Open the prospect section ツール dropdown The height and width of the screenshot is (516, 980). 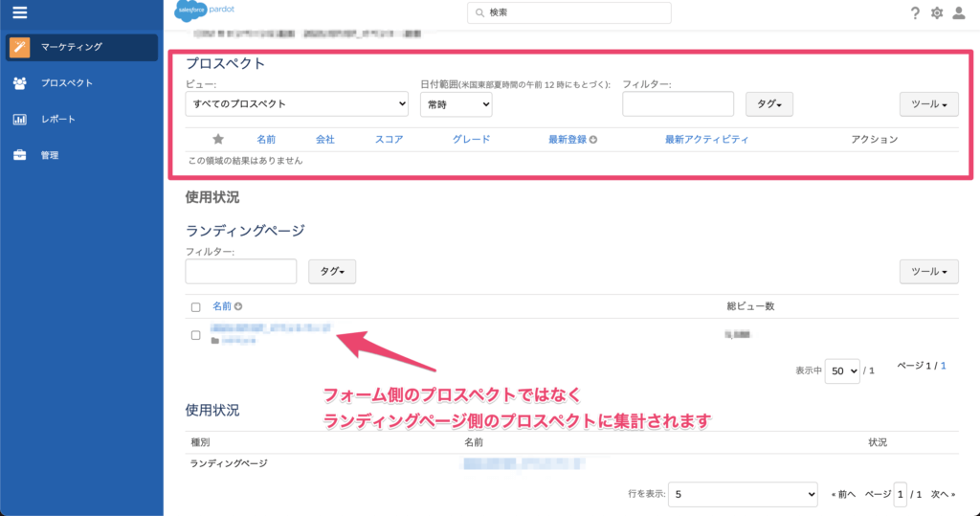point(928,104)
